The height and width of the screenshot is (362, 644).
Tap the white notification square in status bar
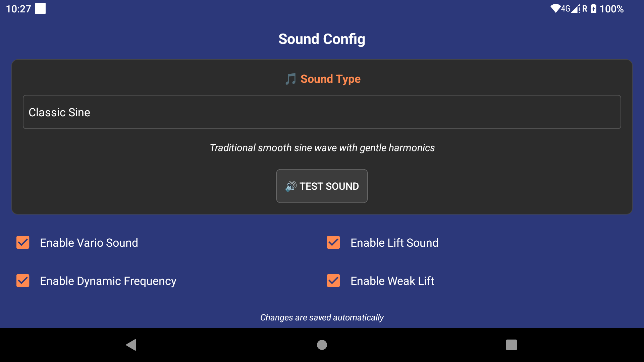40,9
